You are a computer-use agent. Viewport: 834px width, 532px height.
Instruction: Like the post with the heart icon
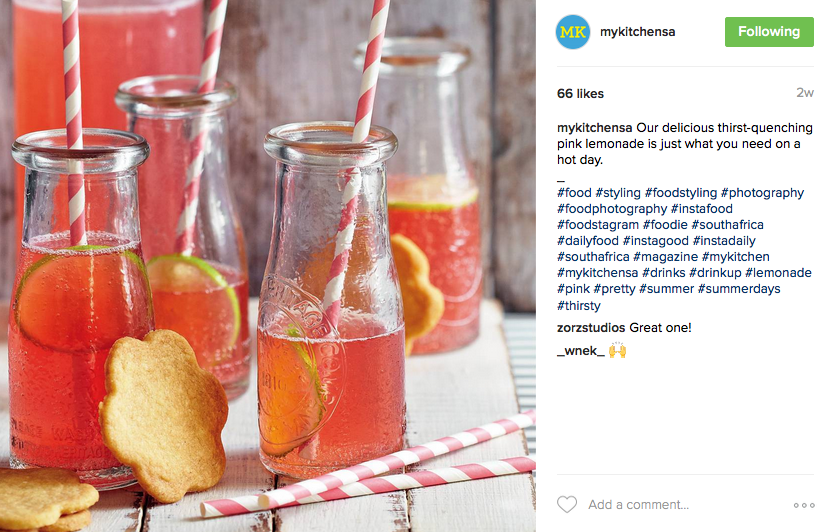pyautogui.click(x=567, y=504)
